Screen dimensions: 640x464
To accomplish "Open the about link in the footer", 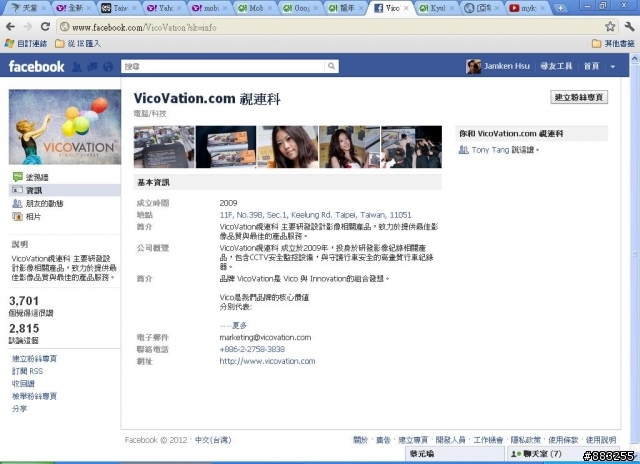I will (360, 440).
